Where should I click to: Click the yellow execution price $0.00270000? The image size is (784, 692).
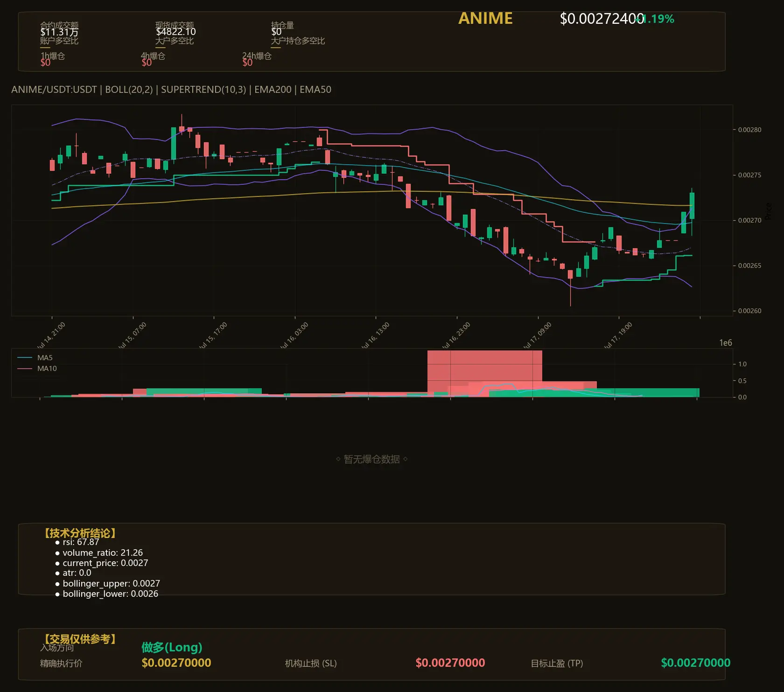(x=176, y=663)
